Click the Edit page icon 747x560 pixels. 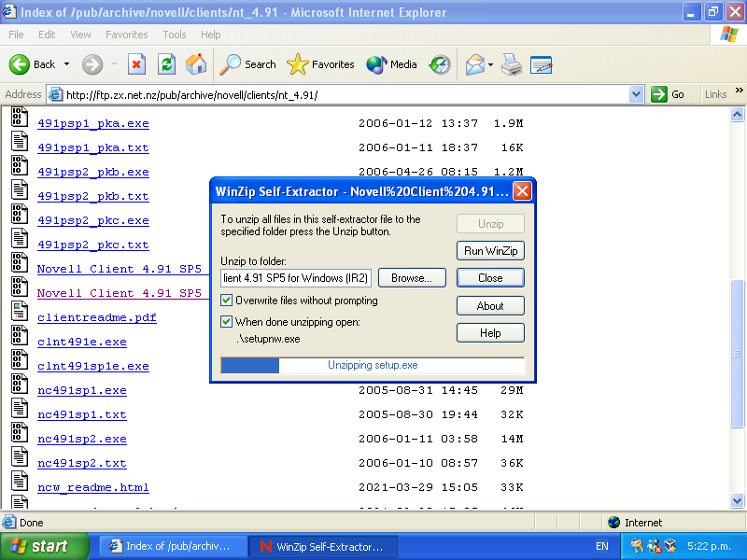[x=542, y=64]
